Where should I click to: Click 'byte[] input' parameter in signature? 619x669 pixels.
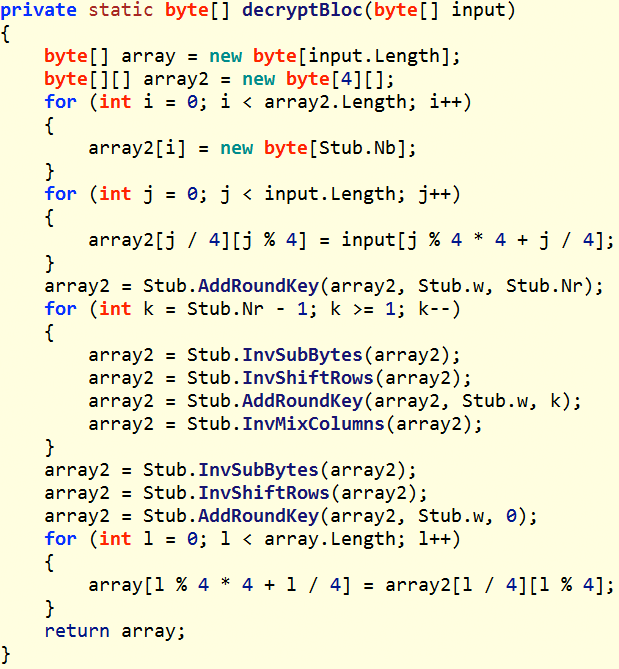point(439,10)
